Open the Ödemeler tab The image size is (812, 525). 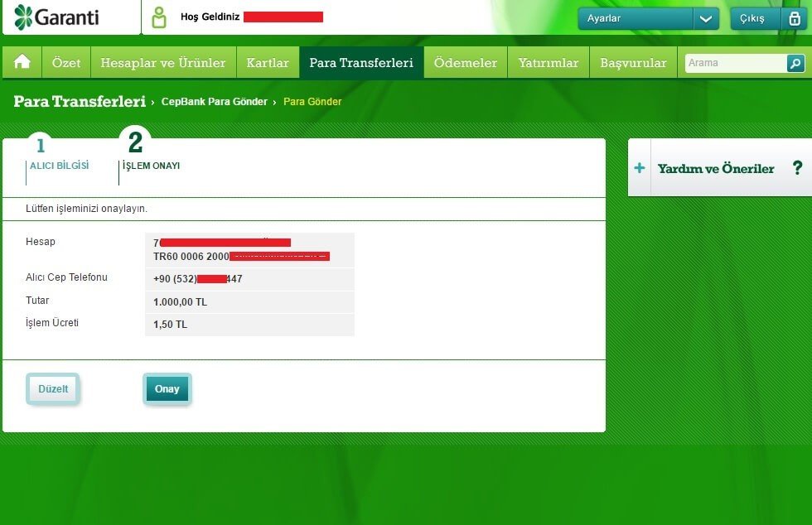click(x=465, y=62)
